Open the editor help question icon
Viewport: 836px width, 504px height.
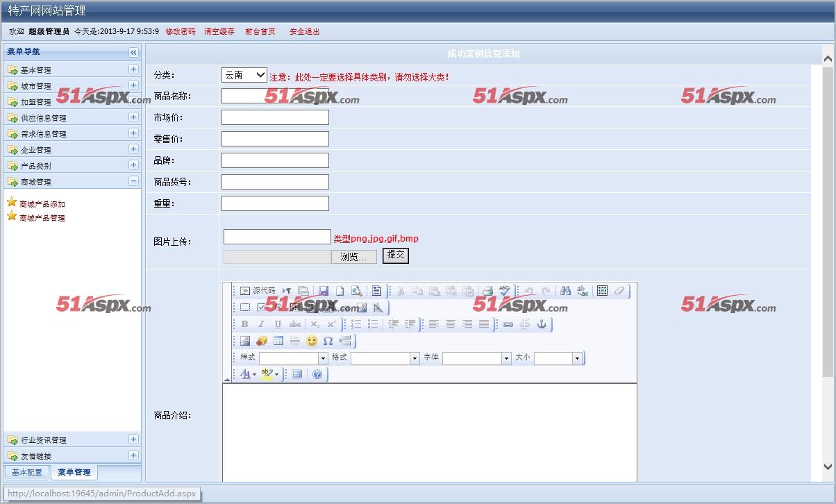click(317, 374)
